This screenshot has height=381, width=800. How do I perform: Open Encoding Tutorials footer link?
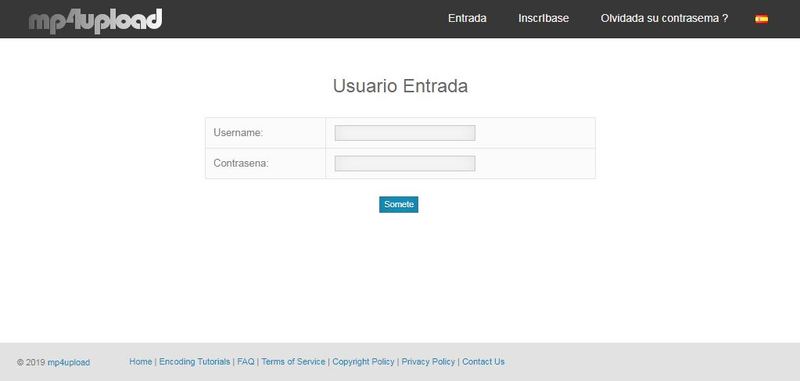194,362
